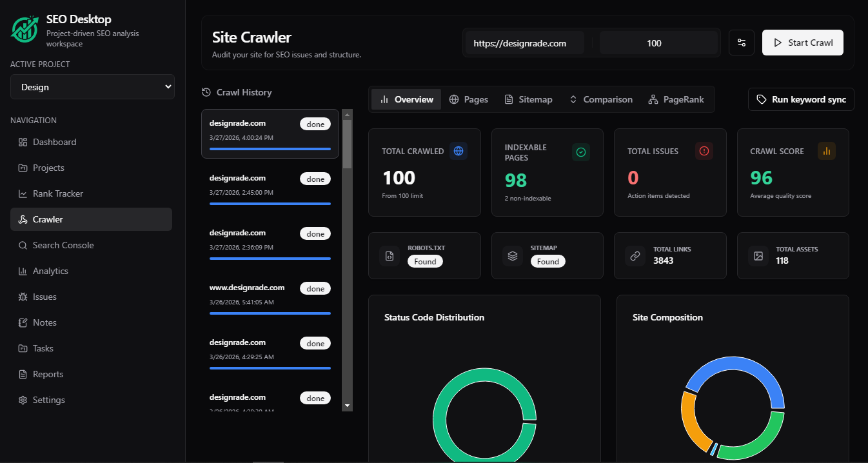
Task: Click the Start Crawl button
Action: click(803, 43)
